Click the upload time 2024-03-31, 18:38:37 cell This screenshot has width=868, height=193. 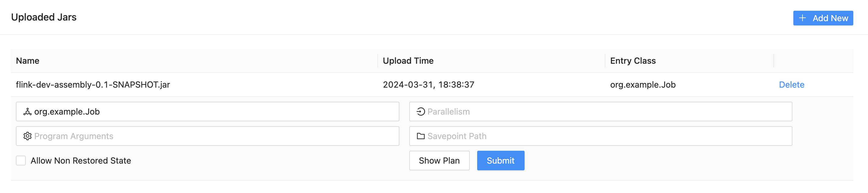pos(428,85)
